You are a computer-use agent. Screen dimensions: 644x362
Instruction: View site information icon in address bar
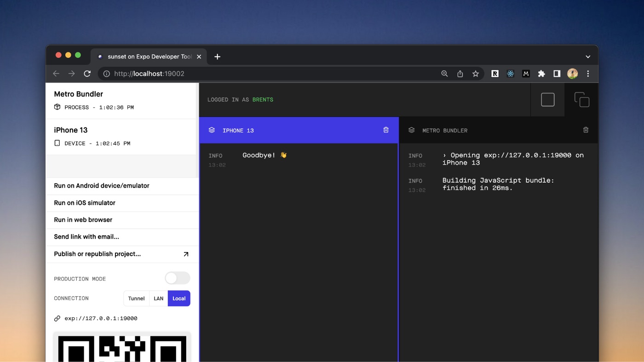tap(107, 74)
